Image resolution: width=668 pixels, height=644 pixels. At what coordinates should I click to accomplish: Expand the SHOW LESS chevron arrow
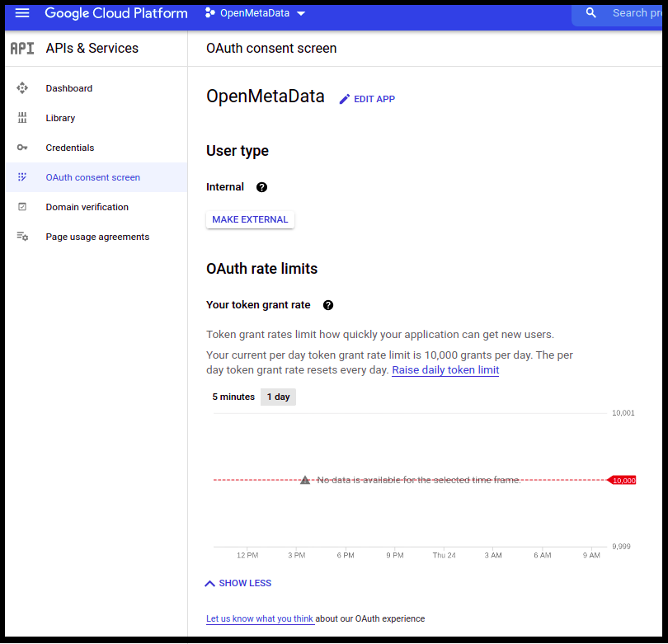[210, 583]
